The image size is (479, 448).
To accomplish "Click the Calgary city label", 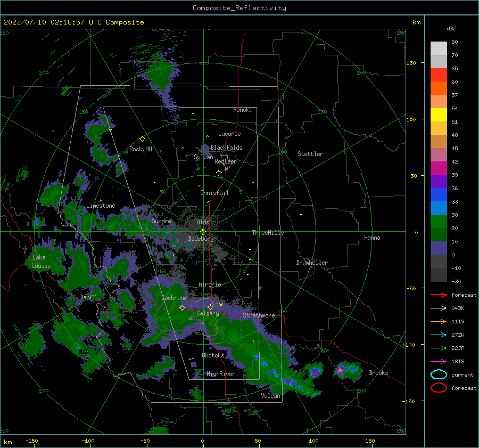I will [x=208, y=313].
